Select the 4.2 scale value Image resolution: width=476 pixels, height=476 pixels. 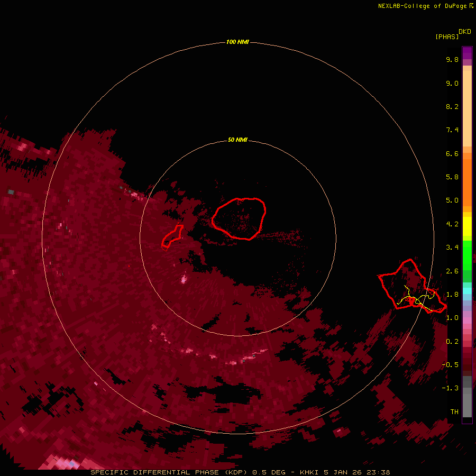(x=452, y=224)
